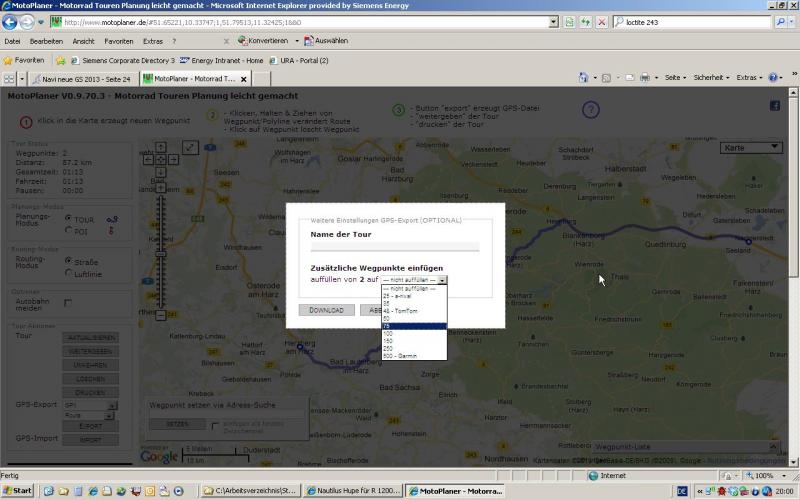The image size is (800, 500).
Task: Open the address bar dropdown arrow
Action: (554, 22)
